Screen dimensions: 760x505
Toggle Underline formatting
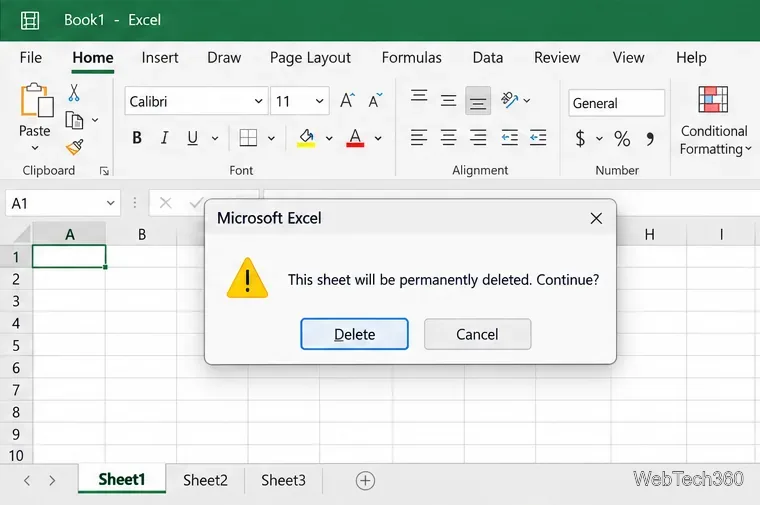click(x=192, y=138)
